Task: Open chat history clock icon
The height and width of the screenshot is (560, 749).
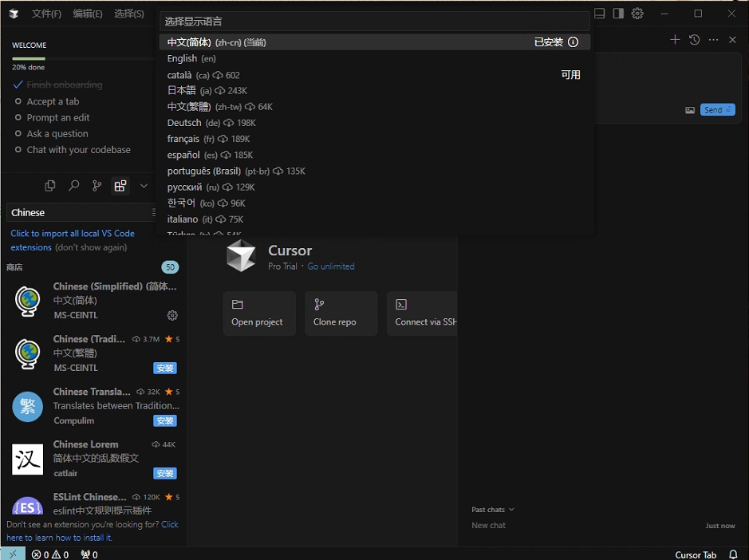Action: pyautogui.click(x=695, y=40)
